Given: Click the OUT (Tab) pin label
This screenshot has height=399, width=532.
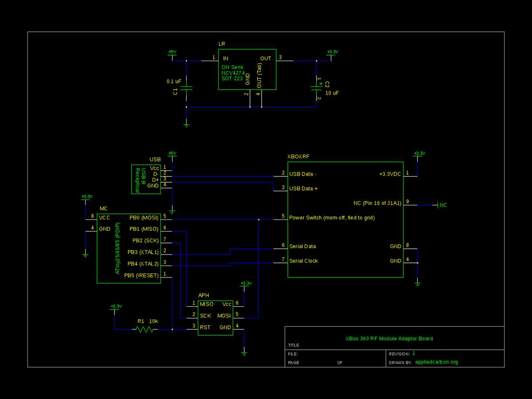Looking at the screenshot, I should pyautogui.click(x=259, y=75).
